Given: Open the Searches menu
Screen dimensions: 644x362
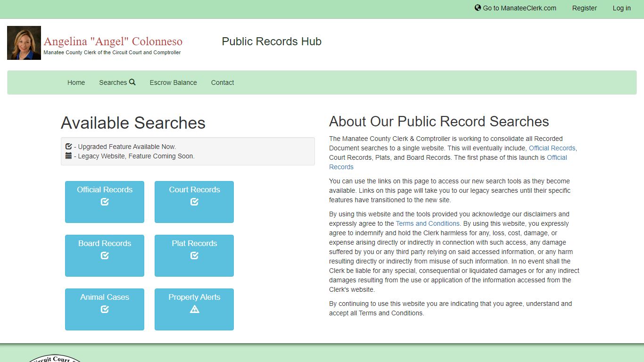Looking at the screenshot, I should [117, 82].
